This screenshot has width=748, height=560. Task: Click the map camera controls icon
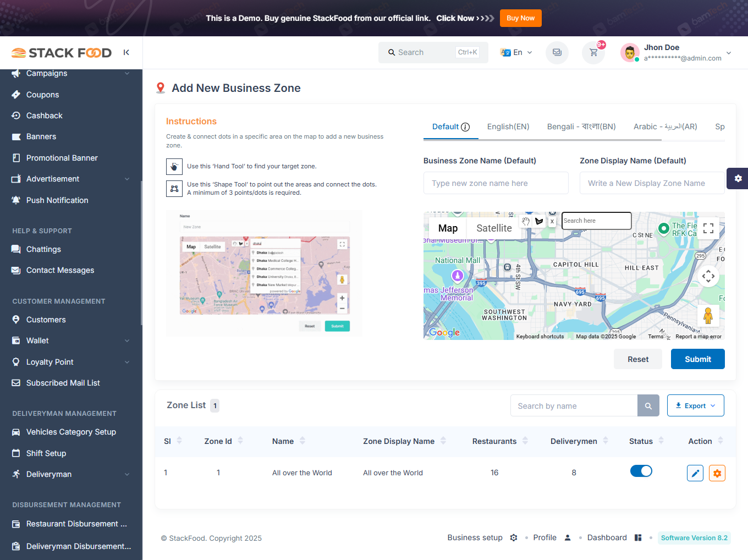click(708, 276)
